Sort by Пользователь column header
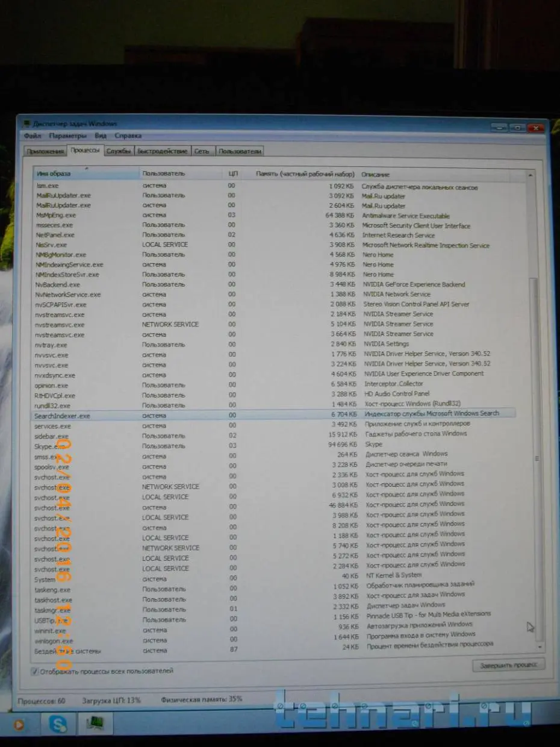560x747 pixels. tap(180, 174)
